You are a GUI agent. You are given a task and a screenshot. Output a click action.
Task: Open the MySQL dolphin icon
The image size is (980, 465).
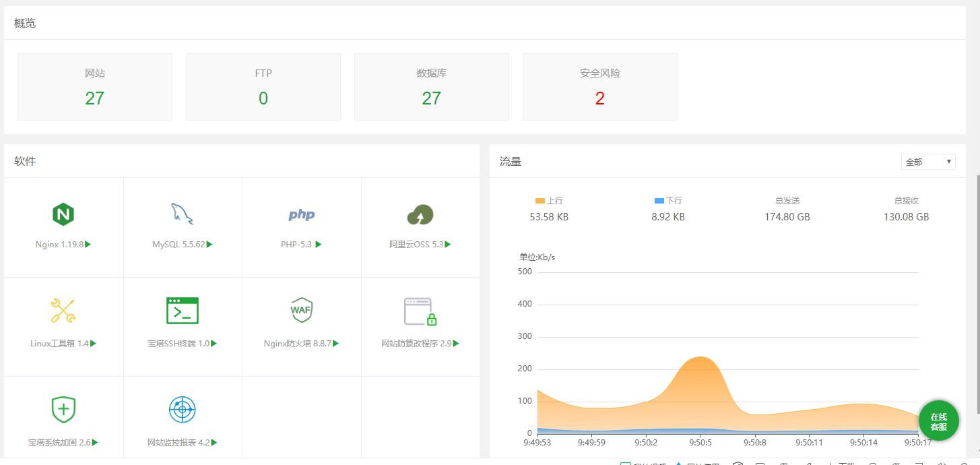[x=182, y=214]
